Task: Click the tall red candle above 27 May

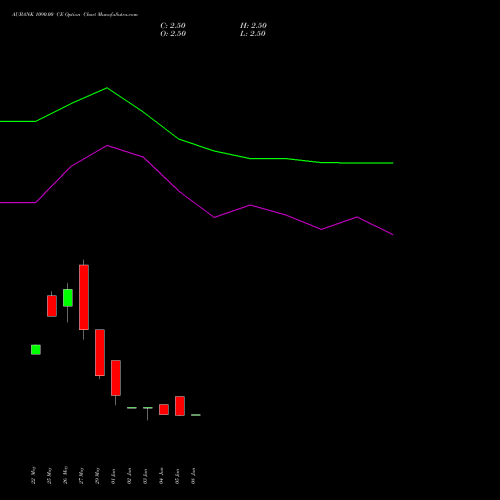Action: point(84,297)
